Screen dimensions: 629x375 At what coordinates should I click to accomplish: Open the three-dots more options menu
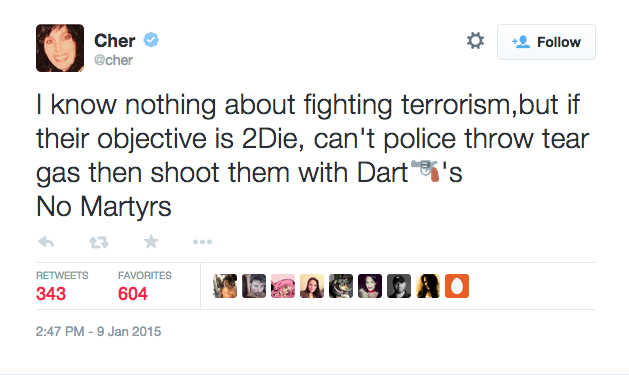202,242
